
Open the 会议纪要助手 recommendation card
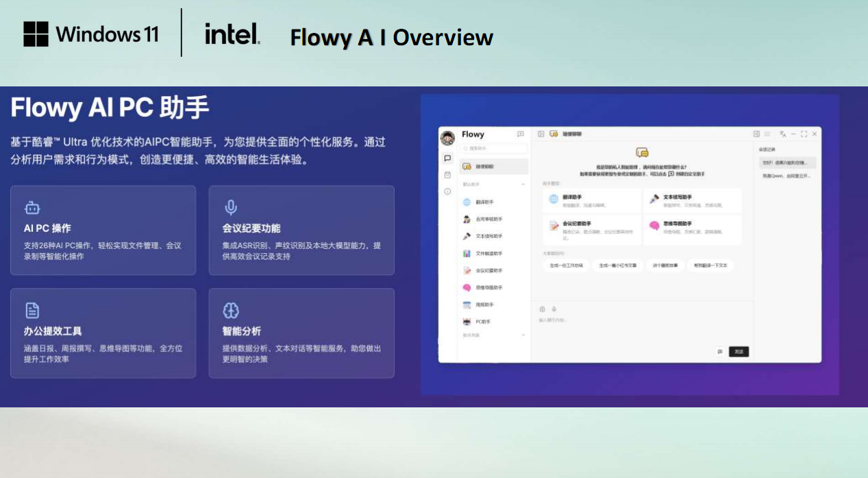(x=592, y=230)
